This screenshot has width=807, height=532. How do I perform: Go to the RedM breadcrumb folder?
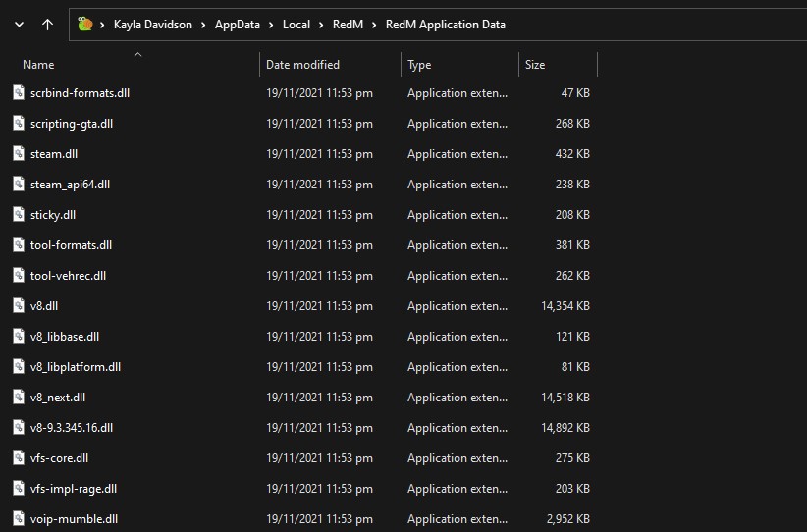348,25
